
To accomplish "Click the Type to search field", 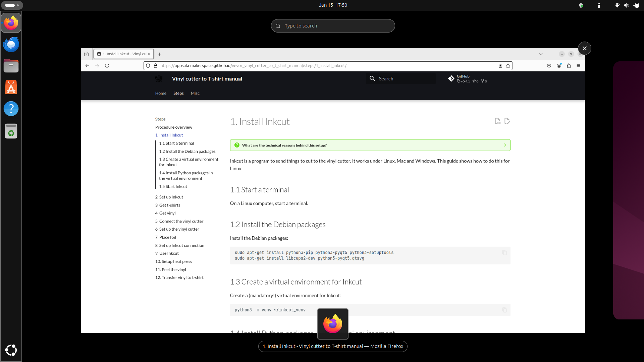I will coord(333,26).
